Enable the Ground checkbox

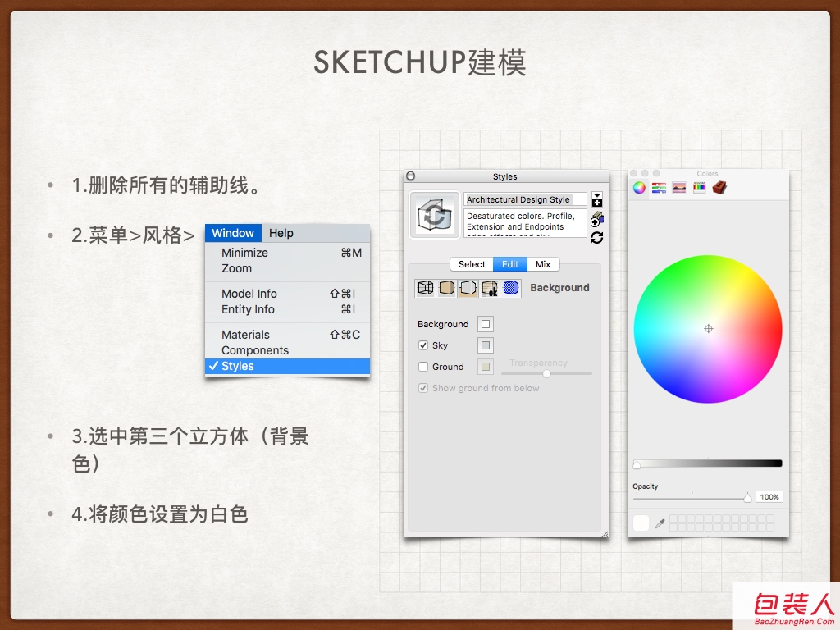(423, 367)
